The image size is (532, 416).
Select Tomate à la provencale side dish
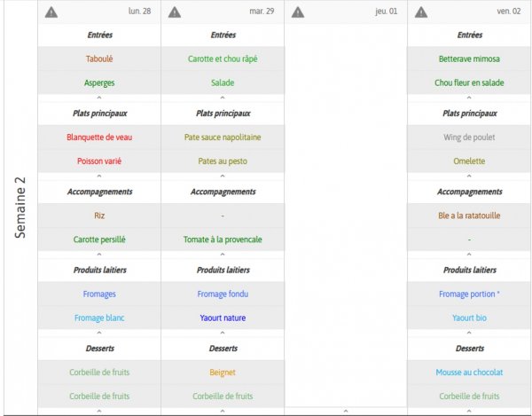[x=223, y=239]
